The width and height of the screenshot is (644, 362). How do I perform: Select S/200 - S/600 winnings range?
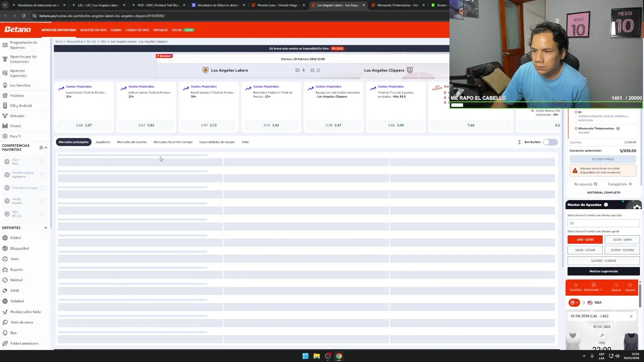(622, 240)
